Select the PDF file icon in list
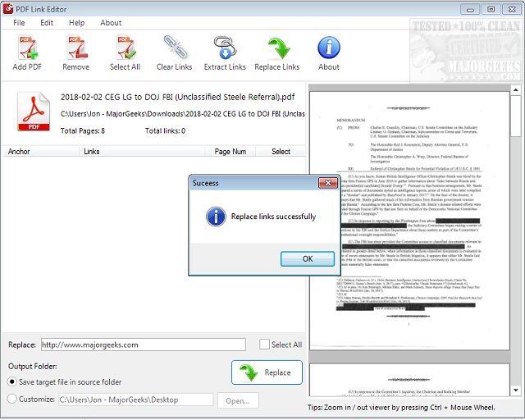This screenshot has width=525, height=420. click(34, 112)
